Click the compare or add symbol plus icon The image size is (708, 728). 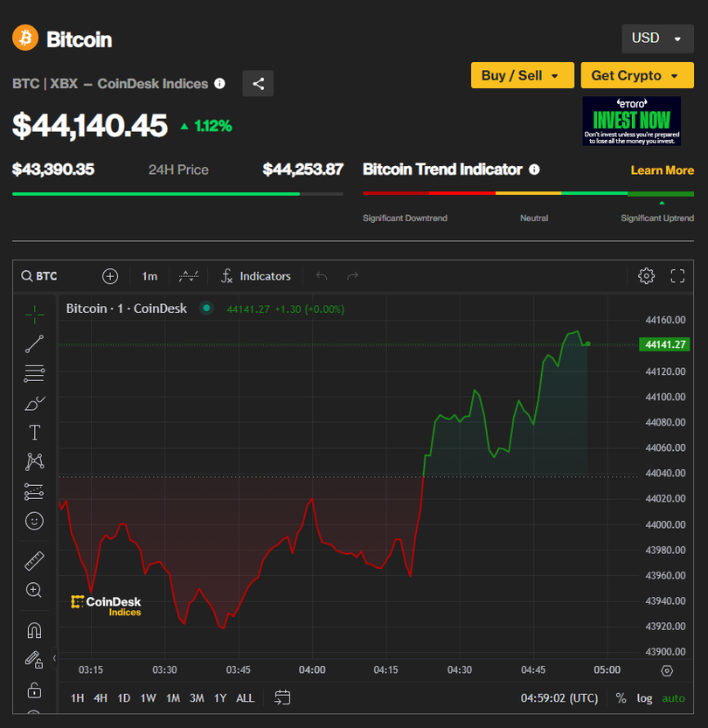[x=110, y=276]
